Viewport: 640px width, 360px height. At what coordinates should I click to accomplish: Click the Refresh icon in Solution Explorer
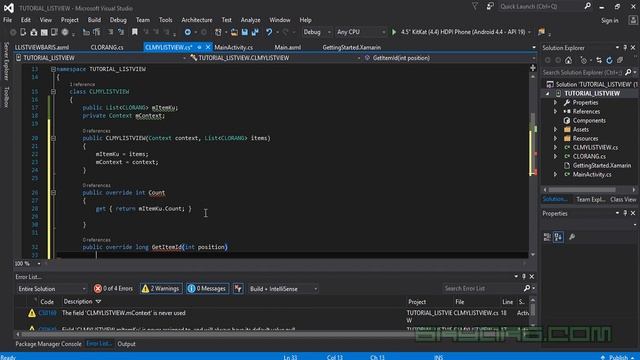coord(609,60)
